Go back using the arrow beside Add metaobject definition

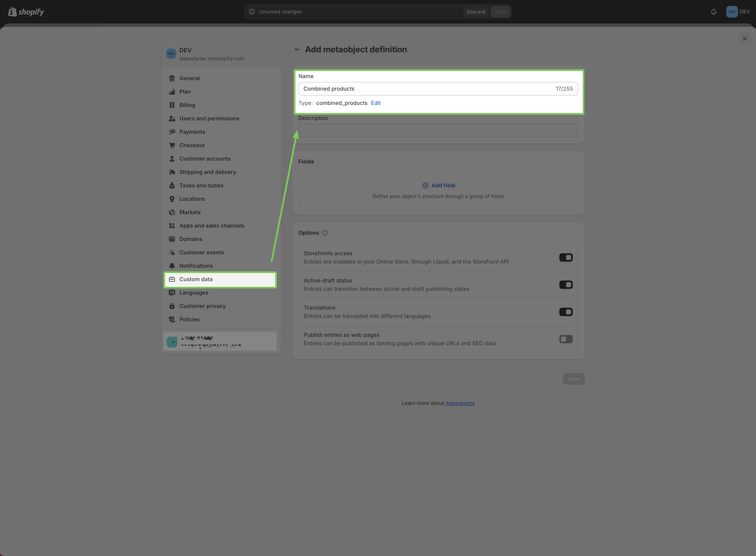pos(298,49)
